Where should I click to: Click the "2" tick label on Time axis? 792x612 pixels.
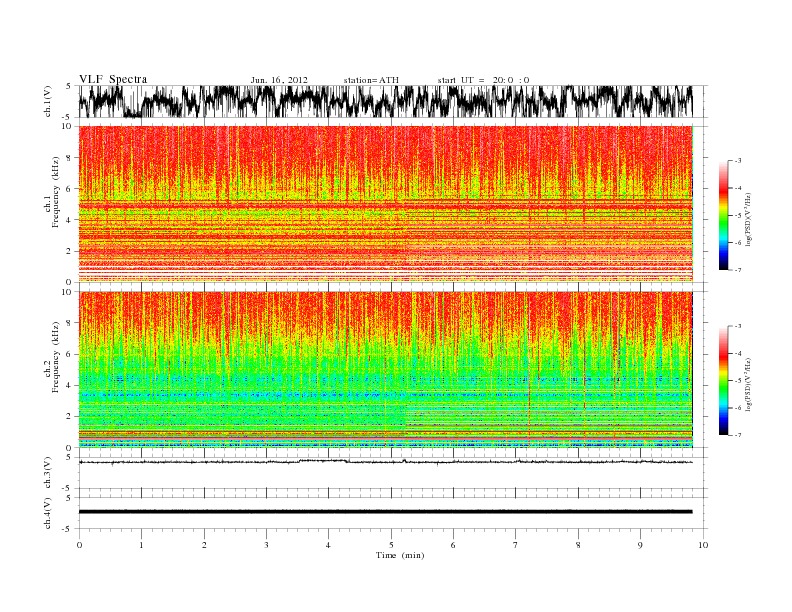tap(204, 545)
